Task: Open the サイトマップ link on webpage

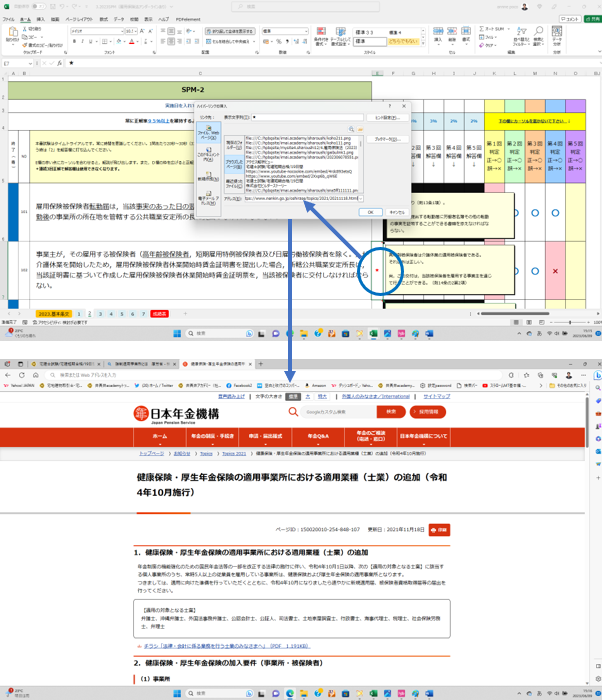Action: pos(437,396)
